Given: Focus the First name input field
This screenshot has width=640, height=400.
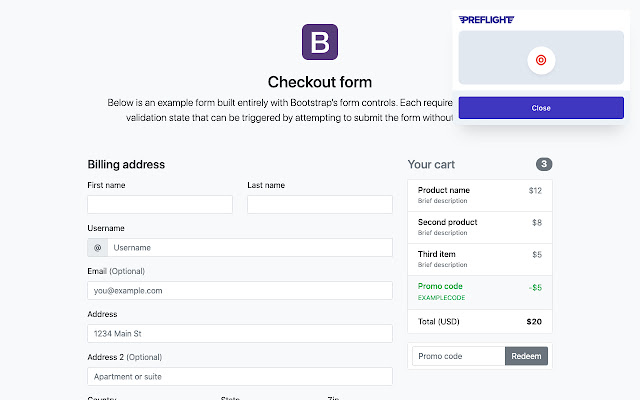Looking at the screenshot, I should point(160,204).
